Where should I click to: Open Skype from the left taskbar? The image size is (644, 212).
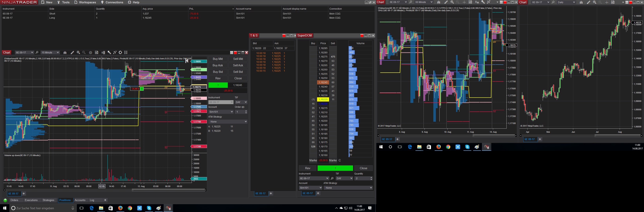149,208
